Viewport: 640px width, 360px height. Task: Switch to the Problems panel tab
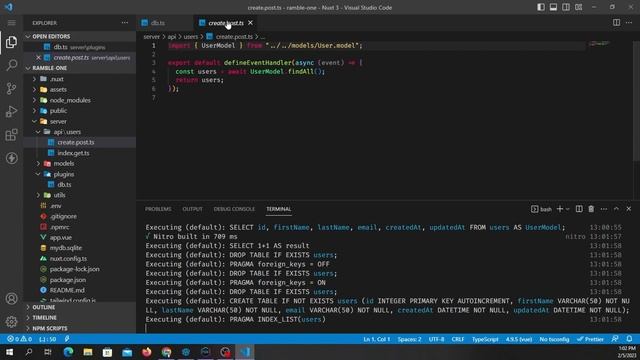coord(158,209)
